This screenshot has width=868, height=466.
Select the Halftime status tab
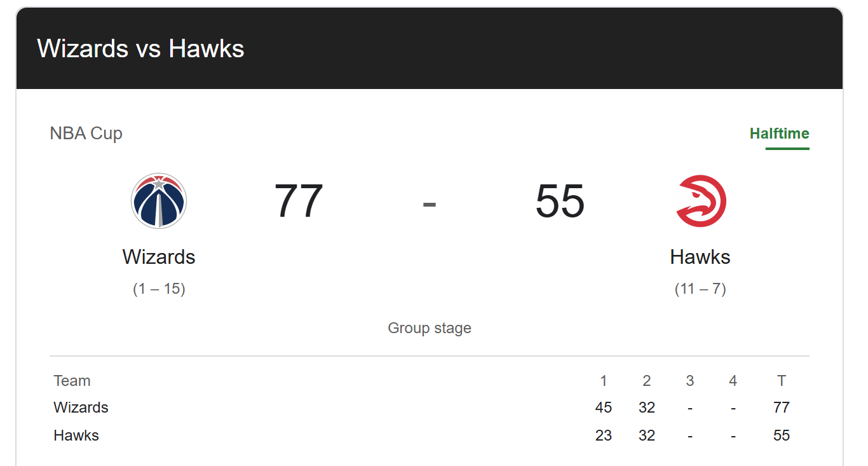point(779,134)
